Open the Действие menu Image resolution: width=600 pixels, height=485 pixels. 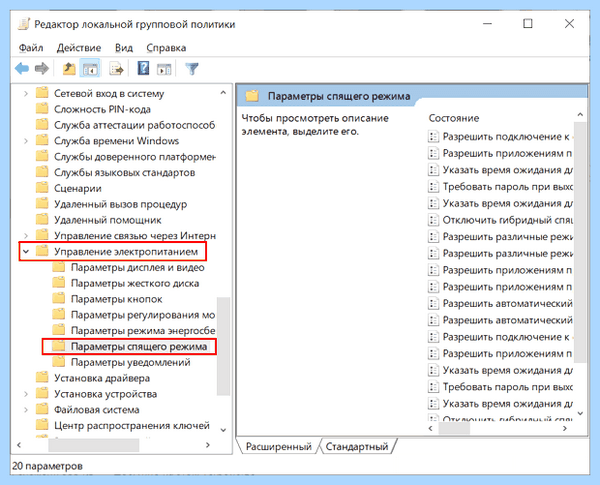tap(79, 48)
